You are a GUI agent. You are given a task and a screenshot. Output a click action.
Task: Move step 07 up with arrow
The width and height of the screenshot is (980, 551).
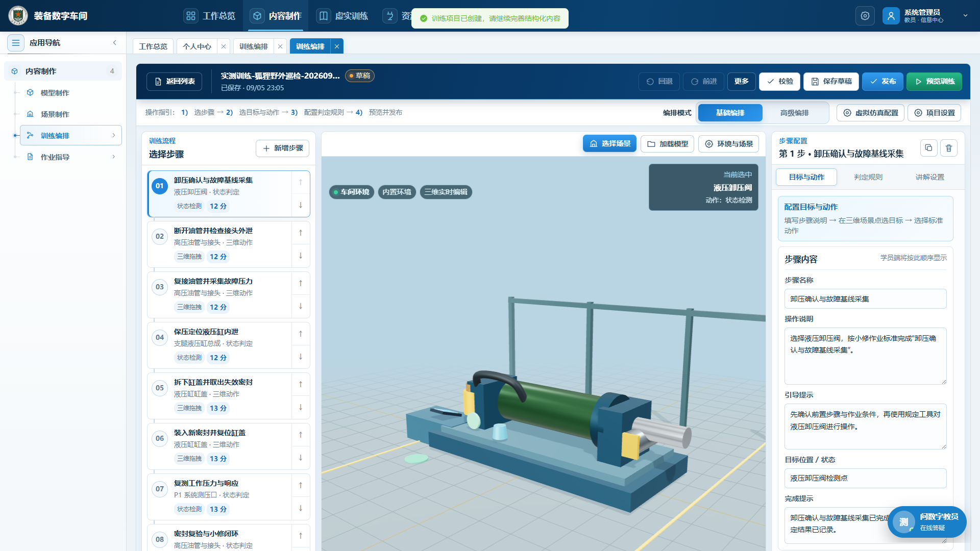[301, 485]
